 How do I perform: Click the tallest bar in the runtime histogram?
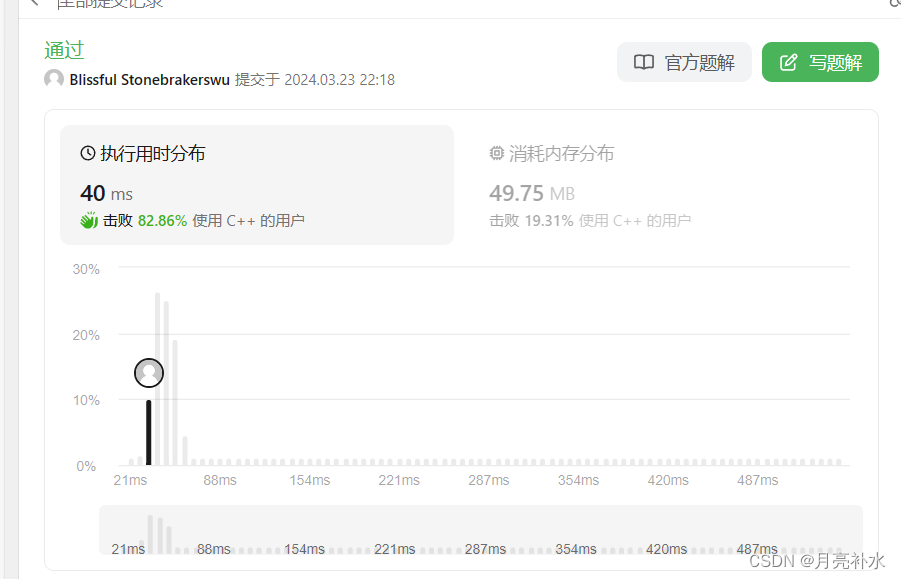(157, 380)
